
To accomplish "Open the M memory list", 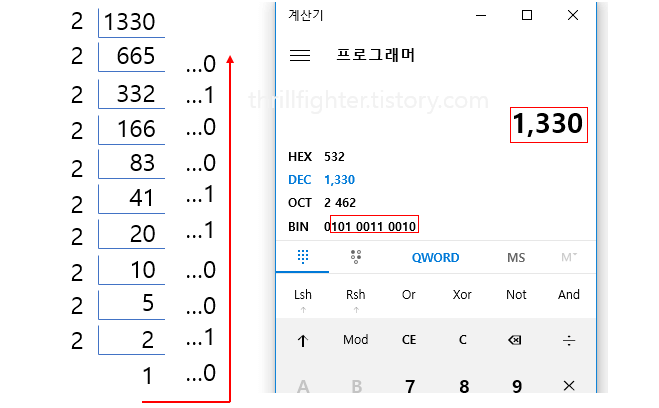I will 569,257.
